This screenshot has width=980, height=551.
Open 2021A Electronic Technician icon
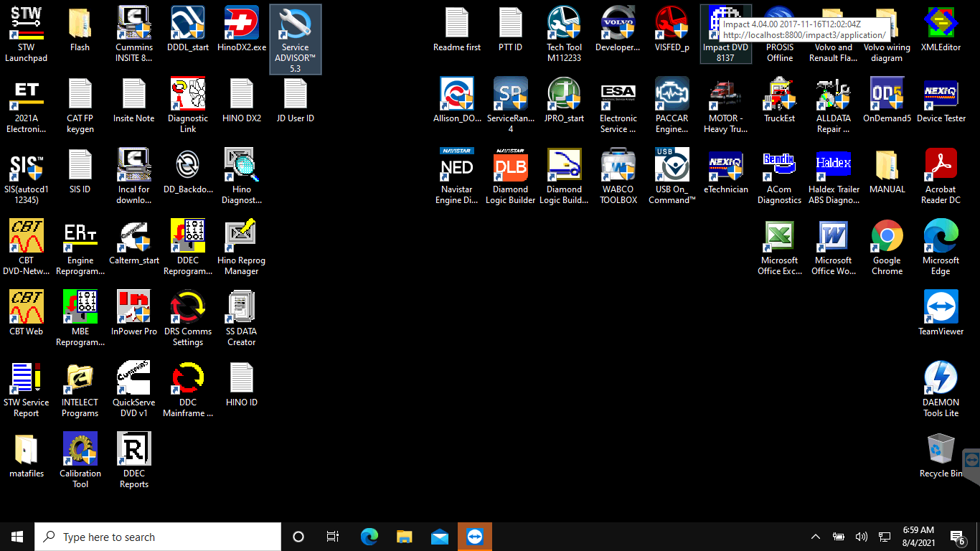pos(27,105)
